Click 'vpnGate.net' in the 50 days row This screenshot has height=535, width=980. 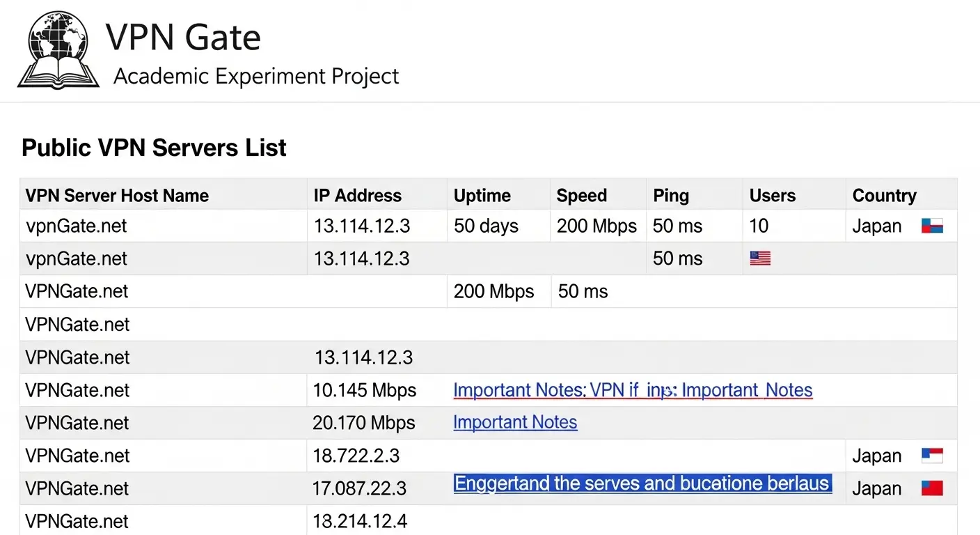pos(77,226)
